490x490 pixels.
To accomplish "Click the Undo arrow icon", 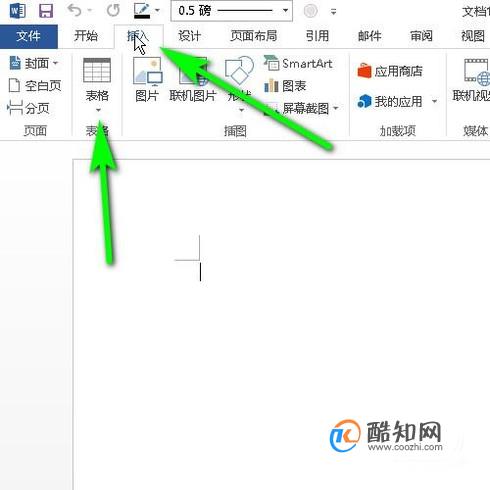I will 75,11.
